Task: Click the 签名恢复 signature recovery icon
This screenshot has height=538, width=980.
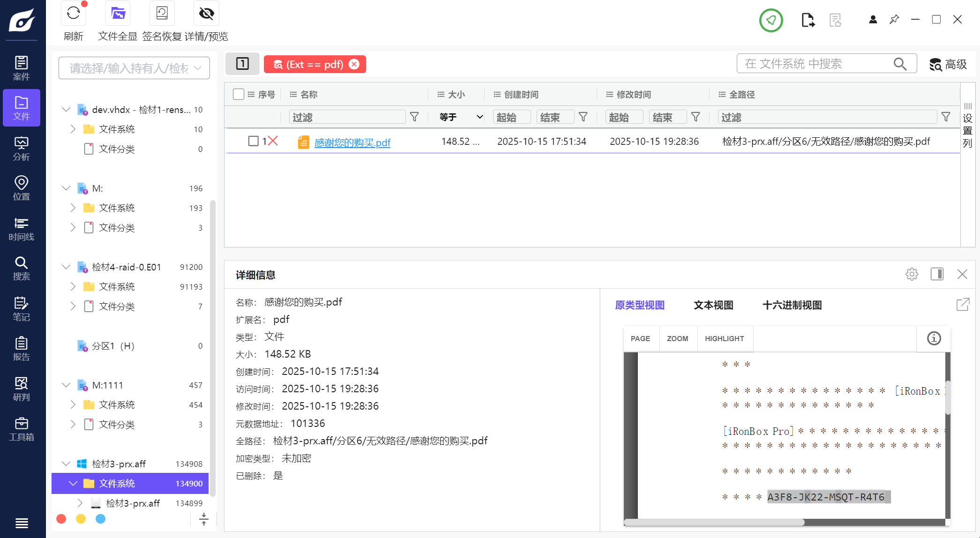Action: [162, 13]
